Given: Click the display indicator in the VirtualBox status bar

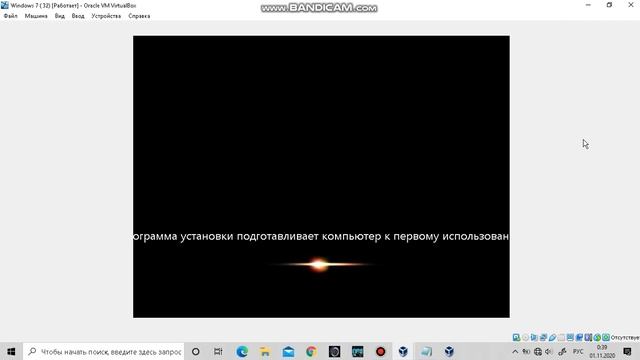Looking at the screenshot, I should 570,337.
